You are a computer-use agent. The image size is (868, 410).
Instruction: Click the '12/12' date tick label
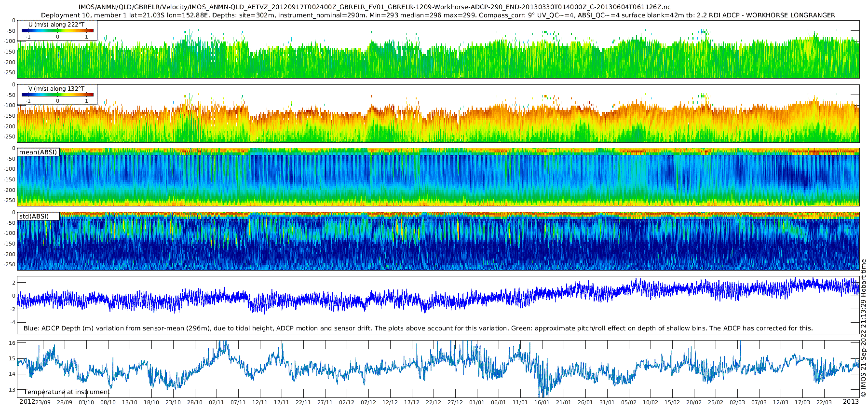pos(390,402)
